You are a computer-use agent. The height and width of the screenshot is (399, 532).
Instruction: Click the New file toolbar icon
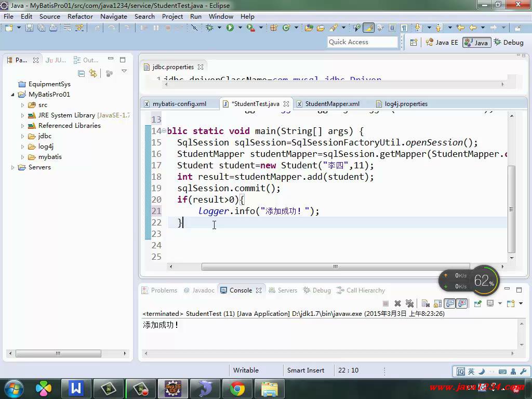coord(9,28)
